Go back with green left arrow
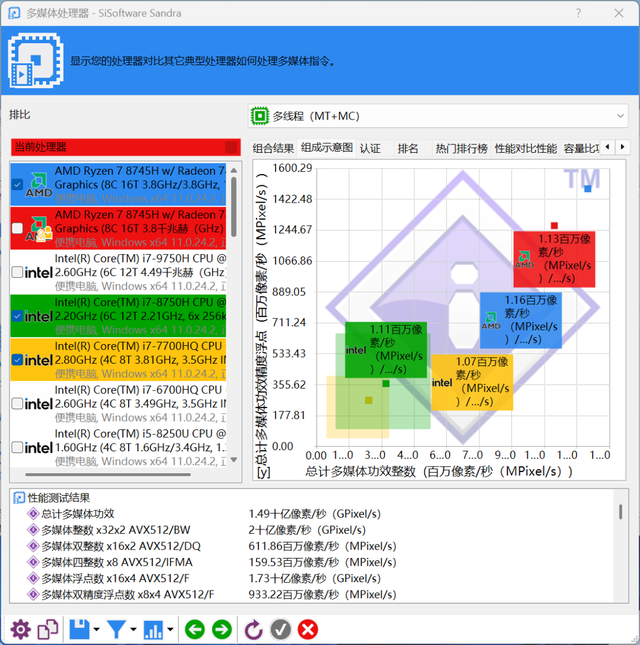 click(195, 629)
